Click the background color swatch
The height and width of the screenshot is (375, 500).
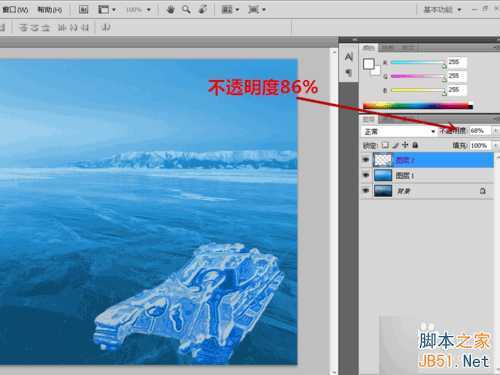(377, 71)
